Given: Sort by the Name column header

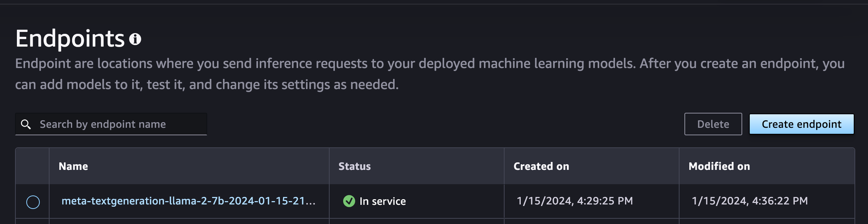Looking at the screenshot, I should click(74, 166).
